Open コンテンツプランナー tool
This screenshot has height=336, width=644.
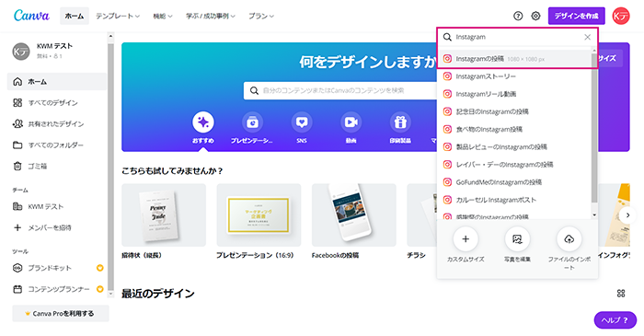pyautogui.click(x=57, y=289)
